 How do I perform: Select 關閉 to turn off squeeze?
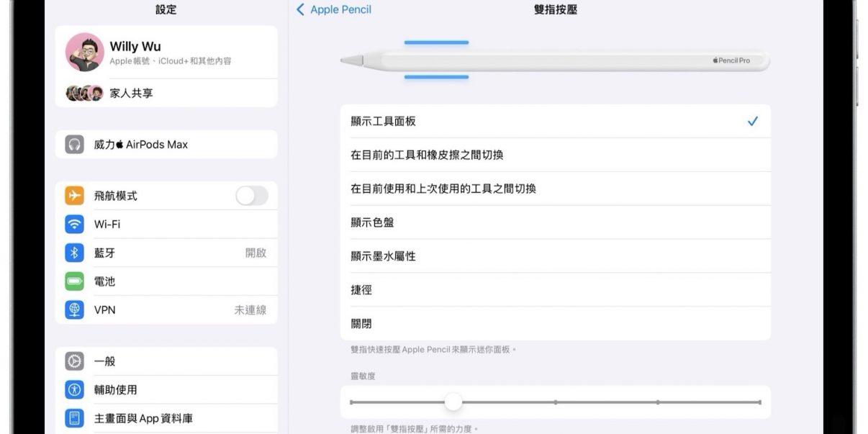[554, 324]
